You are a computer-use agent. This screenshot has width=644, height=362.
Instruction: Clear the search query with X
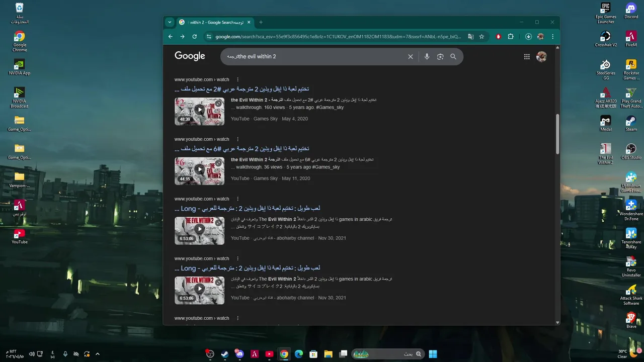coord(411,57)
